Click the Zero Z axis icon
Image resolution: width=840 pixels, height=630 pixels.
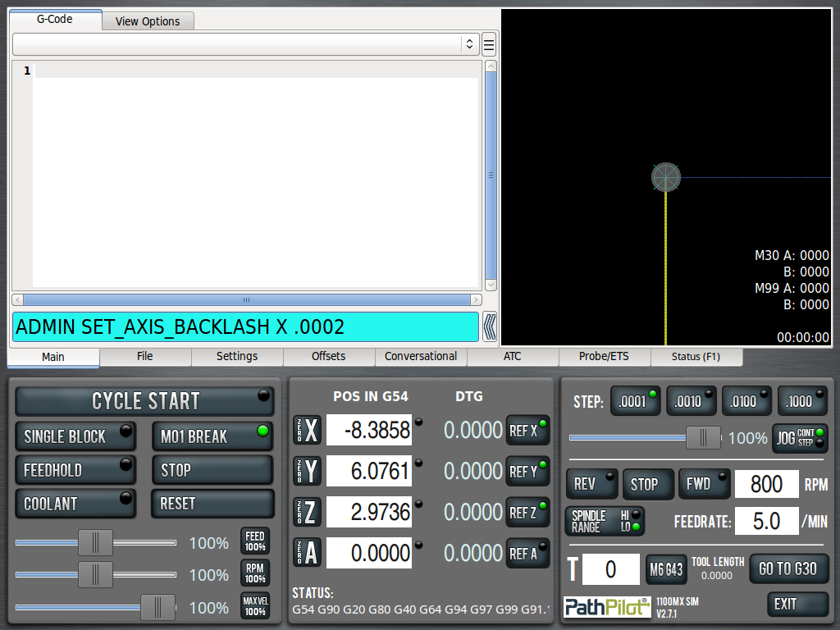(308, 512)
